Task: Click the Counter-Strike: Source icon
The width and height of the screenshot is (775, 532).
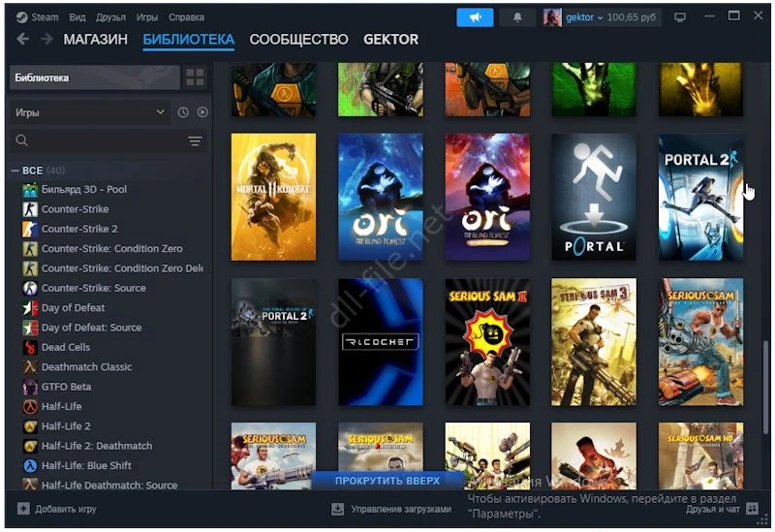Action: click(30, 288)
